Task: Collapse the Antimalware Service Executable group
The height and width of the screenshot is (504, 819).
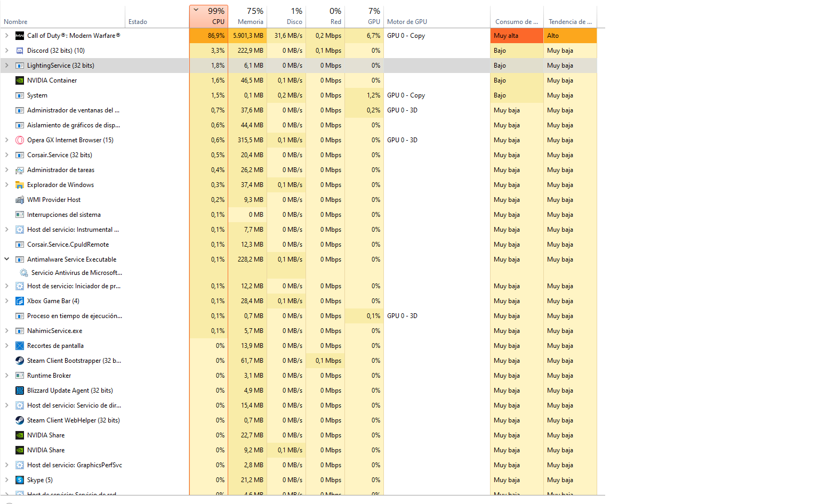Action: click(7, 259)
